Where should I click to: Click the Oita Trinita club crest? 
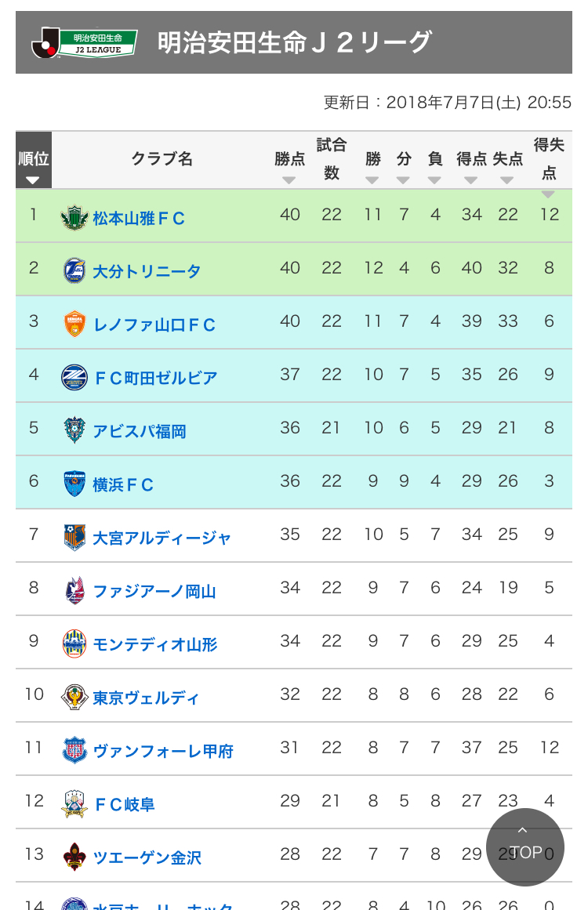74,270
